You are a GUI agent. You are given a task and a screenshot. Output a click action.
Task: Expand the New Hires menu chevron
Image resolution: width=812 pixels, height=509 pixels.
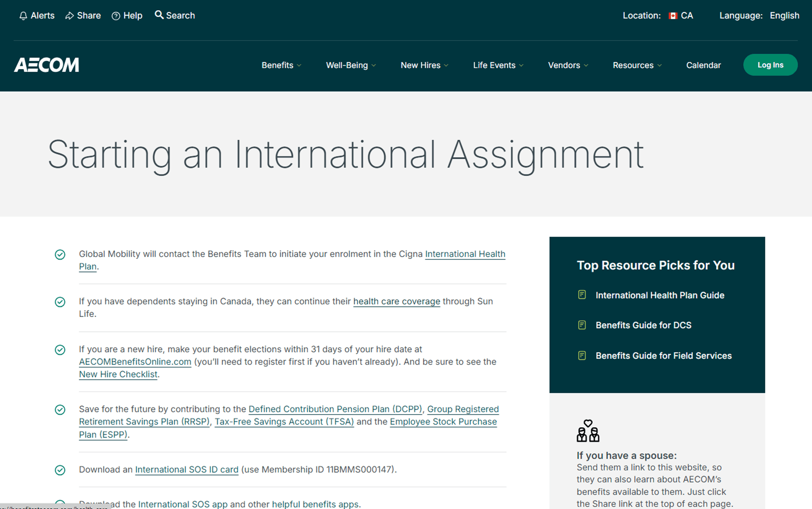[446, 65]
